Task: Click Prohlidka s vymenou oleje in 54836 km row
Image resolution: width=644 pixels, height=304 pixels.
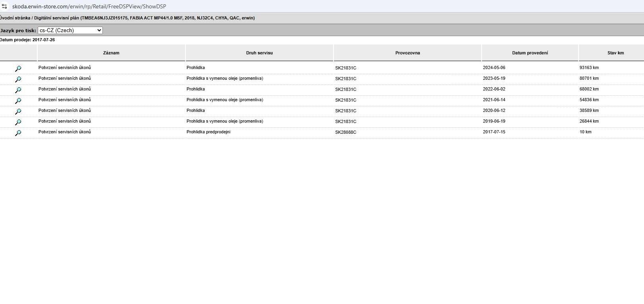Action: [225, 100]
